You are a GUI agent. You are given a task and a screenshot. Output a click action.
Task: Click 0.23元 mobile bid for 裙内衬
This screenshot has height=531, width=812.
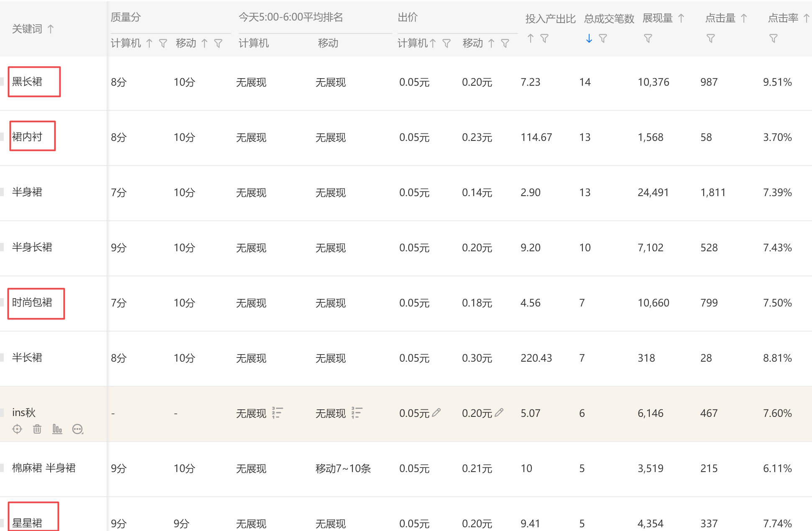(477, 137)
